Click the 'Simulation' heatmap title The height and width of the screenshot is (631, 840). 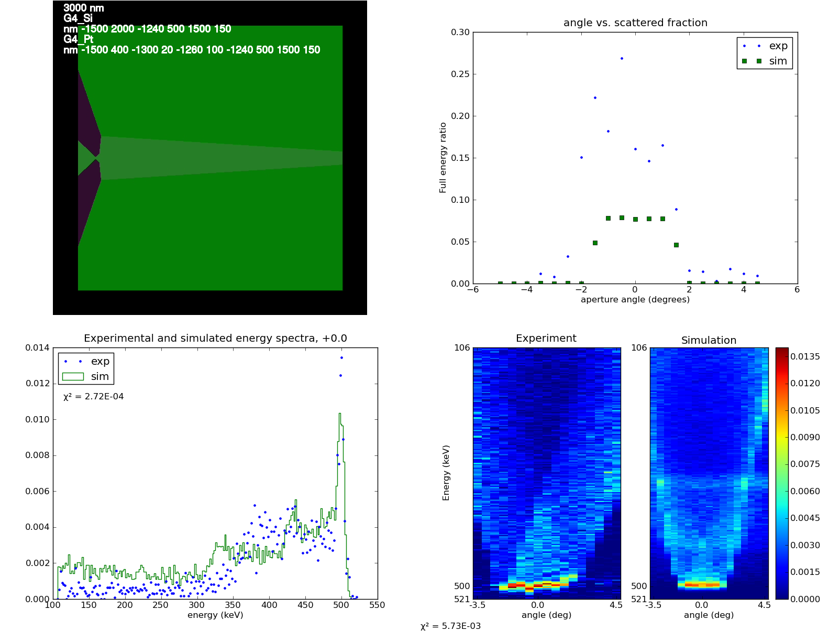[709, 340]
